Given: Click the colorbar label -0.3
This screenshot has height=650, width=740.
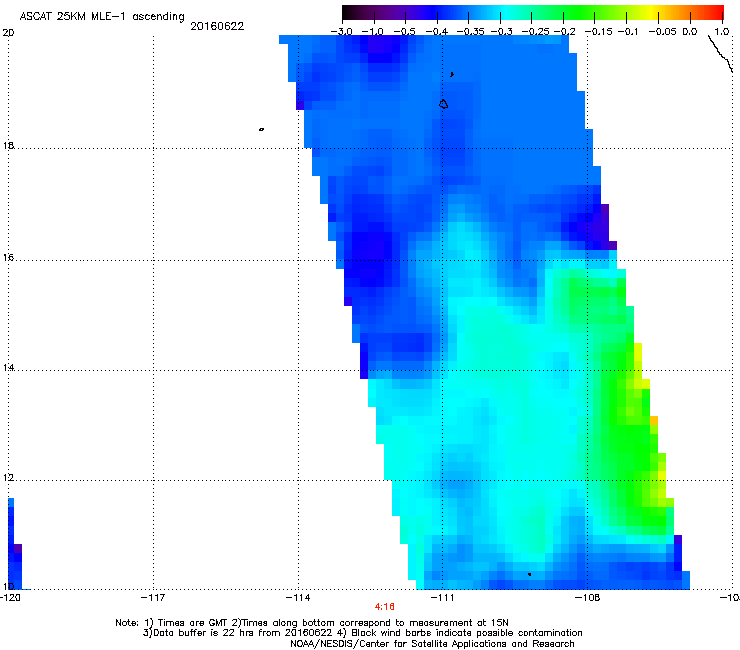Looking at the screenshot, I should point(501,32).
